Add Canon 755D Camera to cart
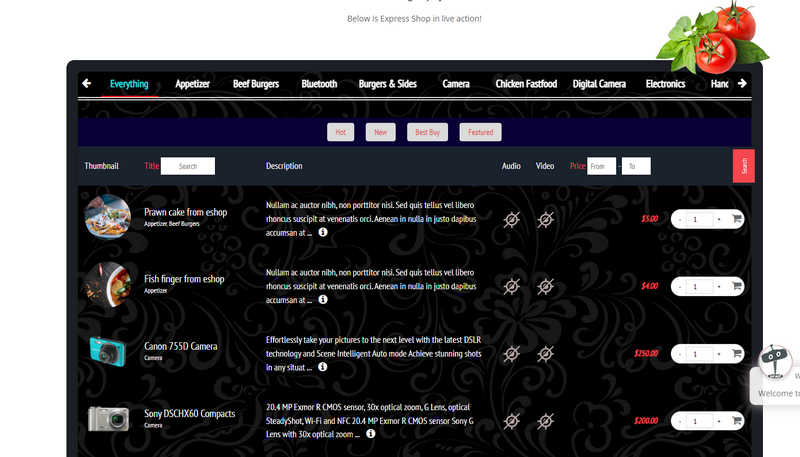 coord(736,353)
